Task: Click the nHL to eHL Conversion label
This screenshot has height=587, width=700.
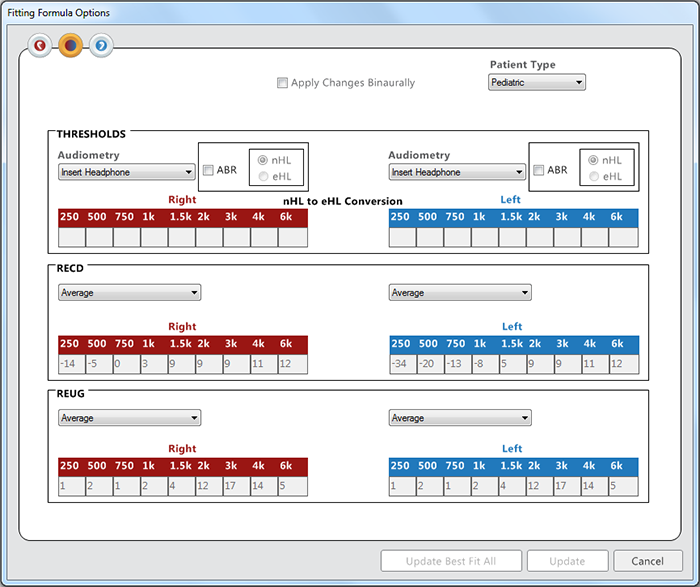Action: click(343, 201)
